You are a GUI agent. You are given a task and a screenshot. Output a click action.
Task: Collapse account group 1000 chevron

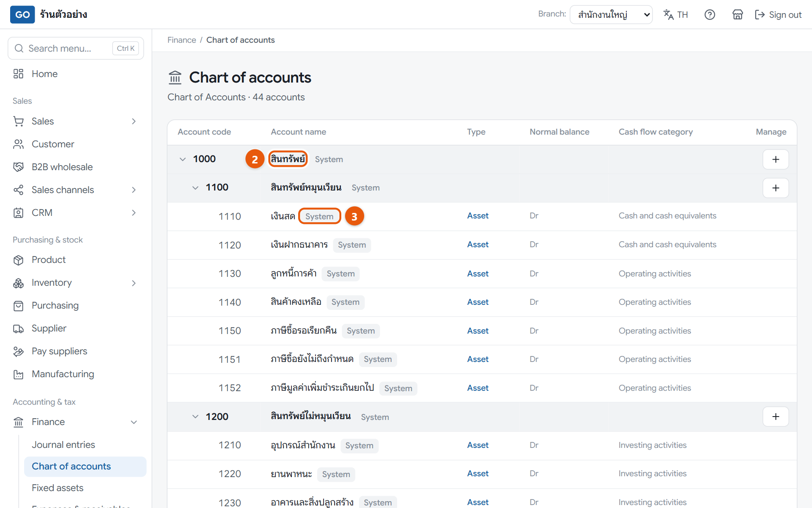click(183, 159)
